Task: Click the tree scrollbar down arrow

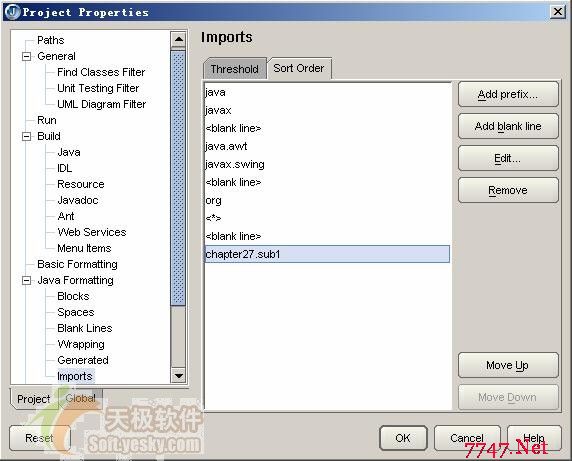Action: click(x=178, y=375)
